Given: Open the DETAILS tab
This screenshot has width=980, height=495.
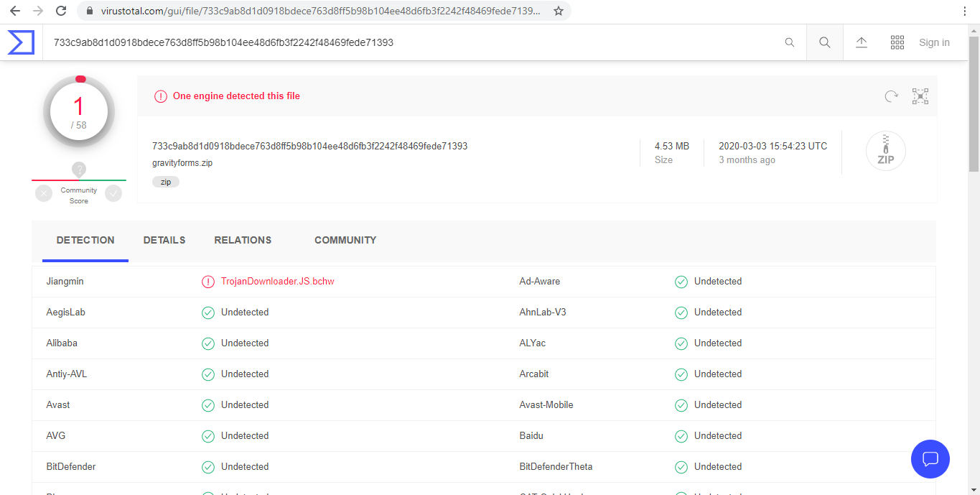Looking at the screenshot, I should click(x=164, y=241).
